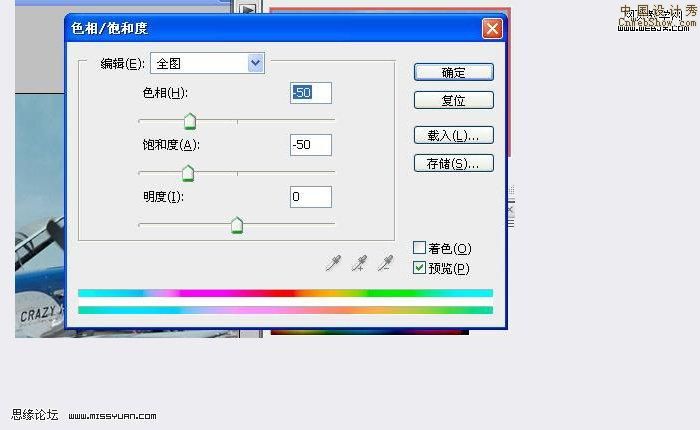Image resolution: width=700 pixels, height=430 pixels.
Task: Click the 明度 lightness value field
Action: pos(311,197)
